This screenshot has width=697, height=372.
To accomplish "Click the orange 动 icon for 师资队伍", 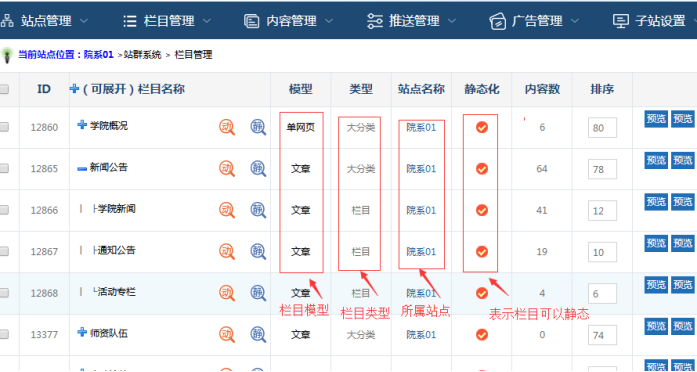I will click(x=227, y=334).
